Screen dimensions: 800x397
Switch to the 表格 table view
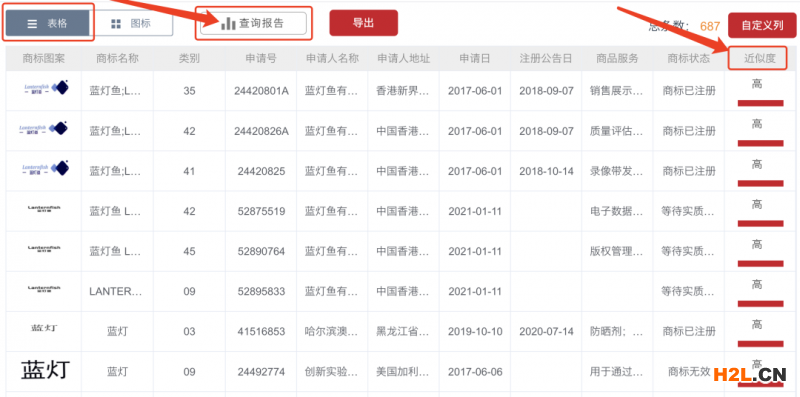point(47,23)
